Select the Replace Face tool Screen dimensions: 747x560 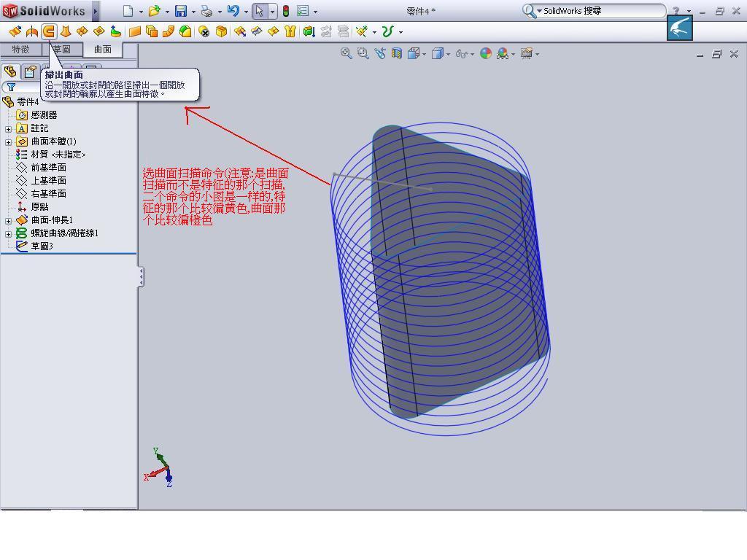point(221,32)
